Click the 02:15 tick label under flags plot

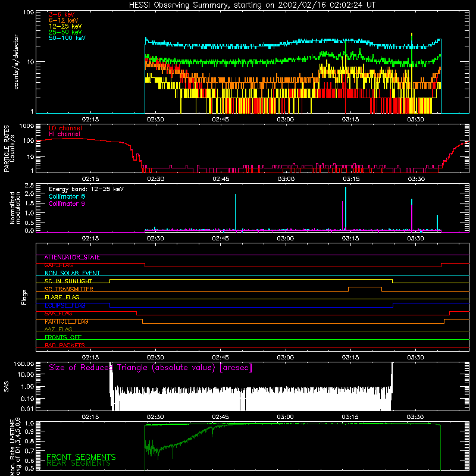(90, 358)
